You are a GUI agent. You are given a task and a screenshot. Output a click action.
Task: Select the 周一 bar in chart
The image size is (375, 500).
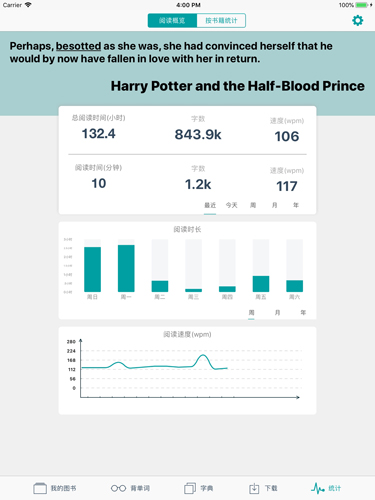tap(126, 268)
